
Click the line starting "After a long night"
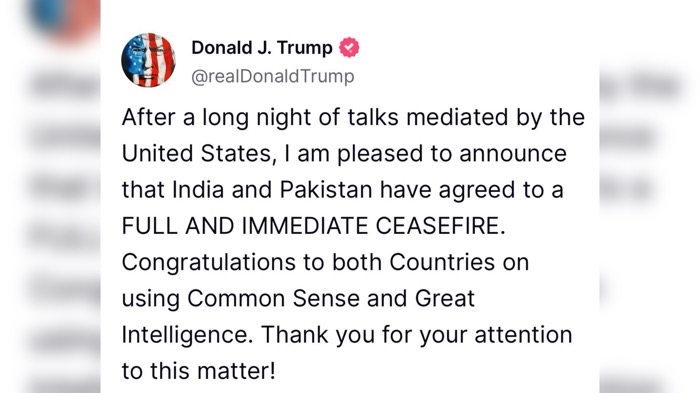[353, 117]
